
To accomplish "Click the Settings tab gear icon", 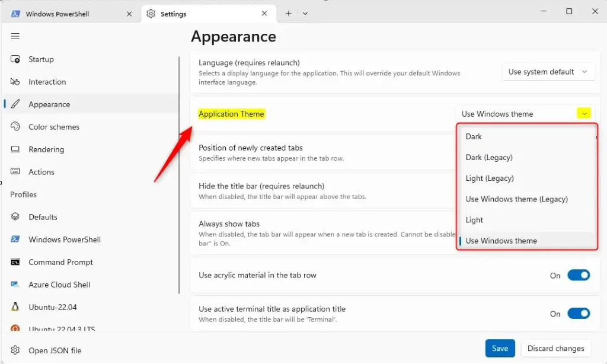I will click(151, 14).
